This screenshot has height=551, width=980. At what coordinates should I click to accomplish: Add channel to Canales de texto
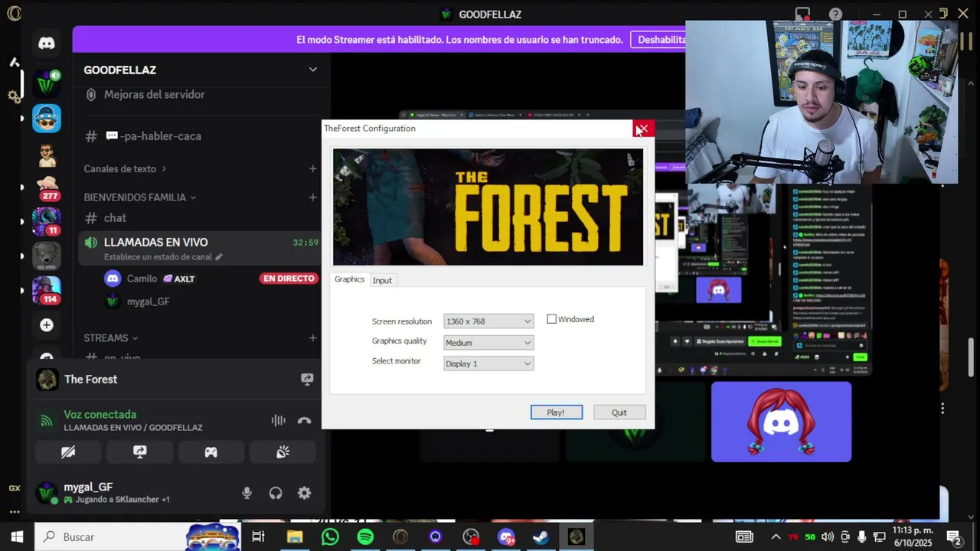312,168
